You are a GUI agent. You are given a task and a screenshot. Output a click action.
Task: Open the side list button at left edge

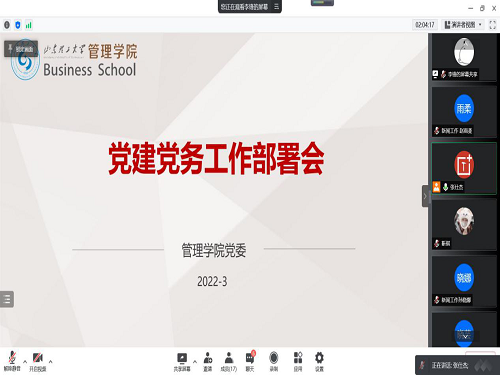tap(7, 299)
